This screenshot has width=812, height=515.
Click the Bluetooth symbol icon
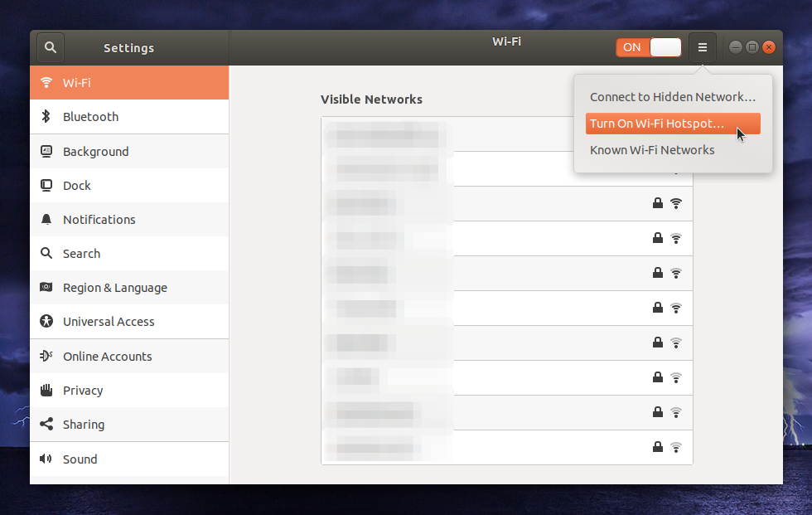tap(46, 116)
